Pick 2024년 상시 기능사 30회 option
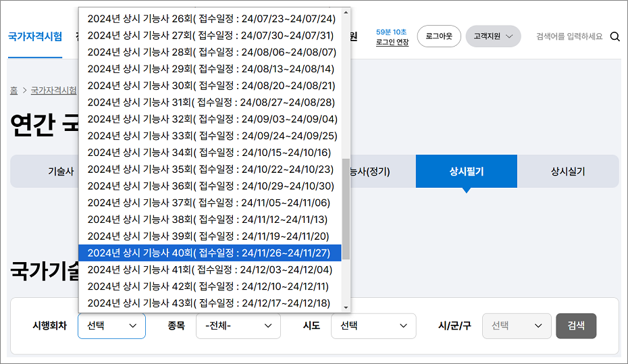Viewport: 628px width, 364px height. (x=210, y=86)
